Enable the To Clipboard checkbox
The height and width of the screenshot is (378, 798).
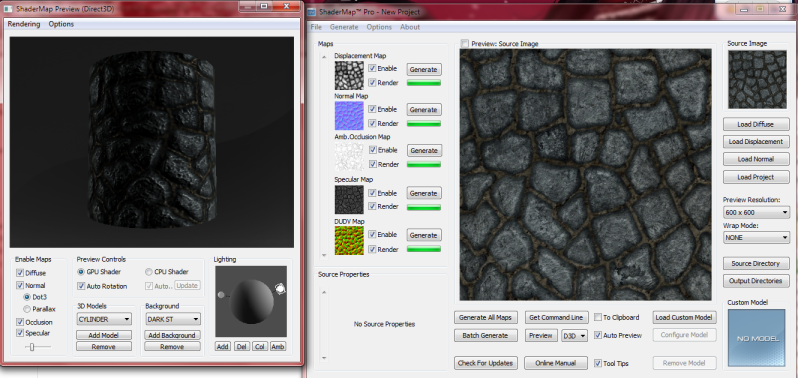598,317
